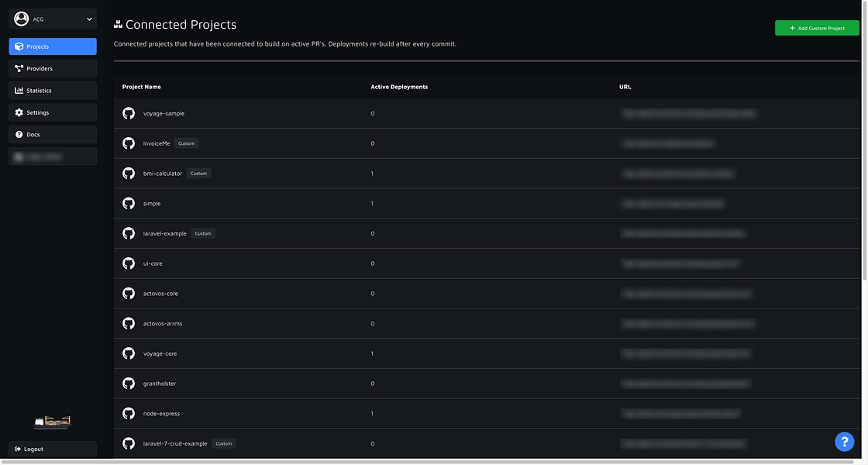This screenshot has width=868, height=465.
Task: Click the blurred URL for ui-core
Action: pyautogui.click(x=680, y=263)
